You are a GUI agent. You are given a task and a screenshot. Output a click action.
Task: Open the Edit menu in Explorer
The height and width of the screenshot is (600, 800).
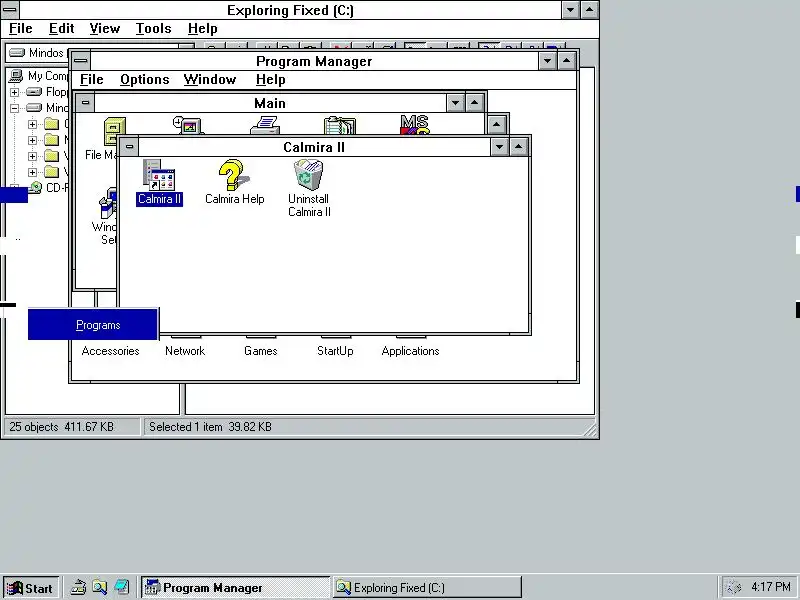click(x=61, y=29)
